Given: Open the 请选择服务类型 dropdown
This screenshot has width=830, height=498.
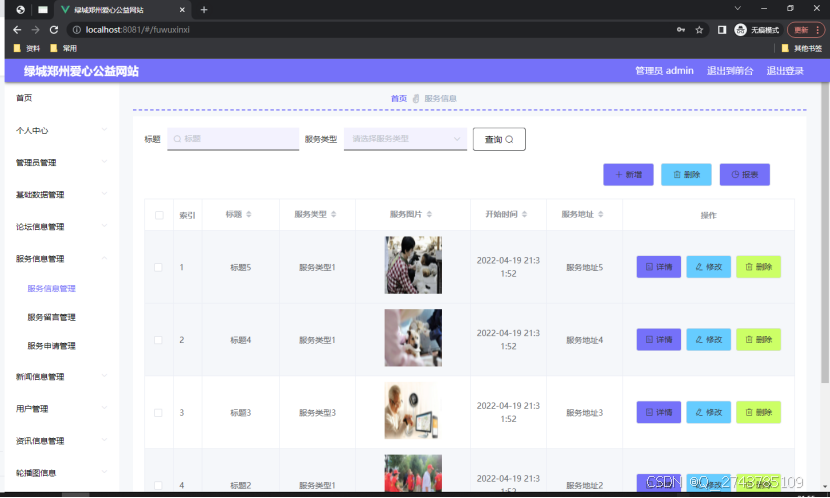Looking at the screenshot, I should point(405,139).
